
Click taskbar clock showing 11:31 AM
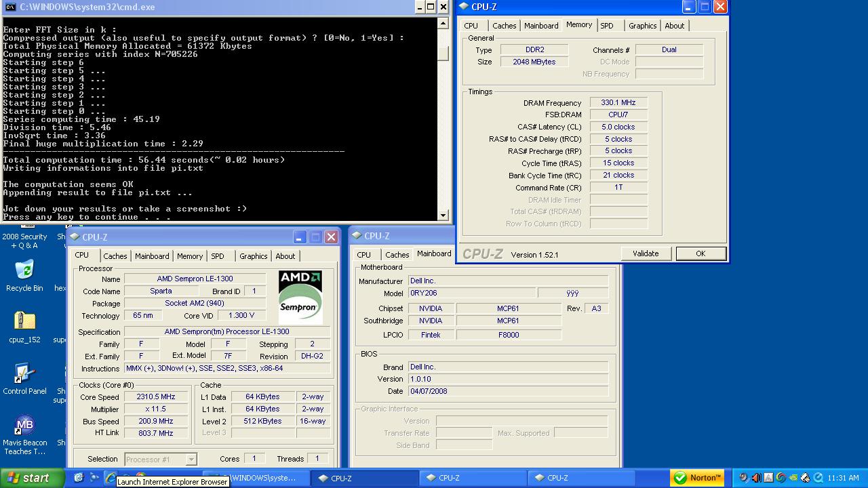point(843,478)
